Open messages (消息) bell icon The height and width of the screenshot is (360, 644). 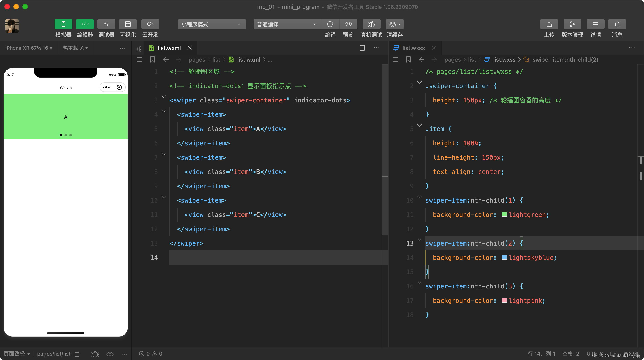(x=617, y=24)
